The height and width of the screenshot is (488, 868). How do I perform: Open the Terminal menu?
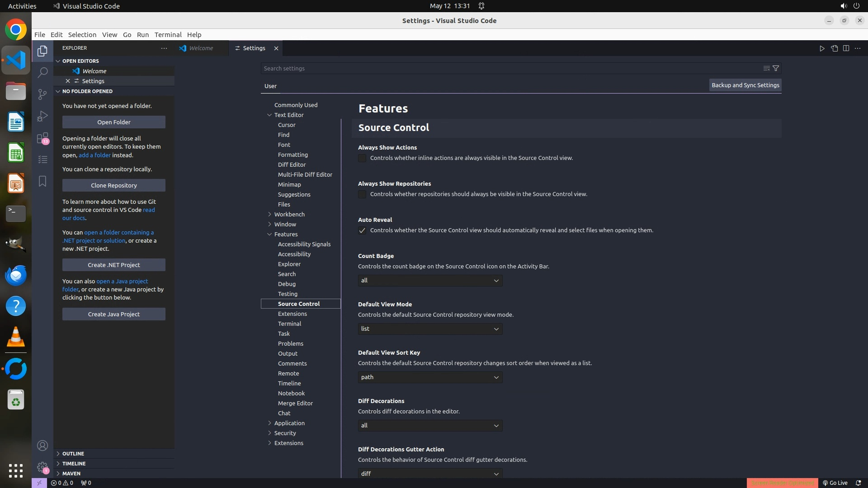point(168,35)
